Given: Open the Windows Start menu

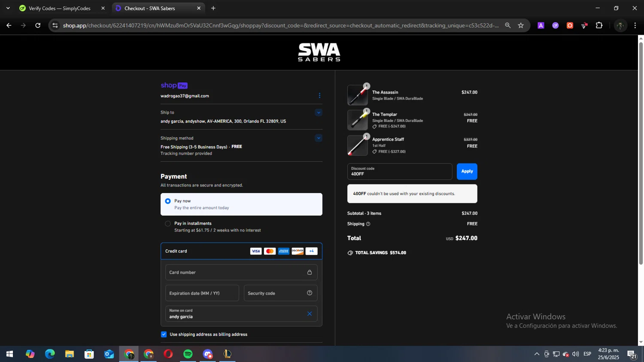Looking at the screenshot, I should pos(9,354).
